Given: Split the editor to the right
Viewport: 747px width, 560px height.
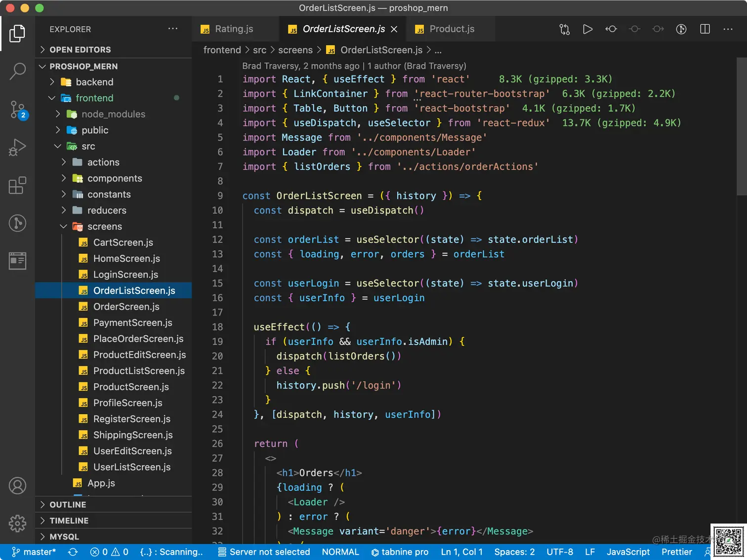Looking at the screenshot, I should [705, 29].
